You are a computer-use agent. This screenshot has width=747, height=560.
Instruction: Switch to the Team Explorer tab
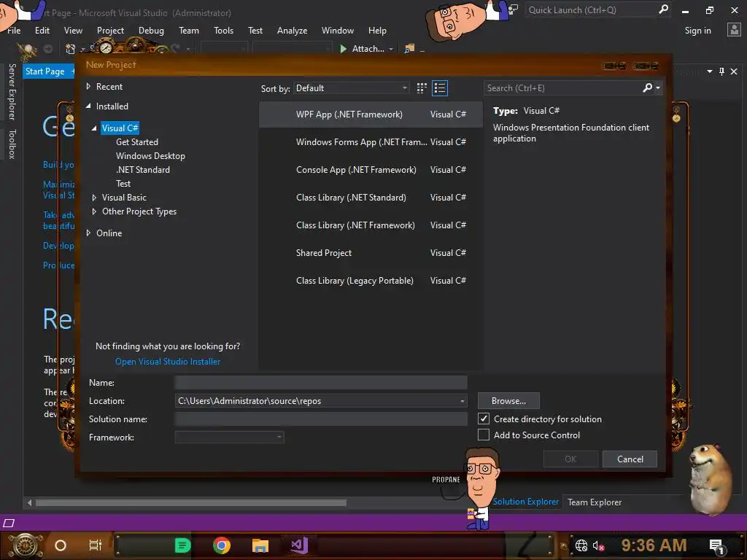coord(594,502)
